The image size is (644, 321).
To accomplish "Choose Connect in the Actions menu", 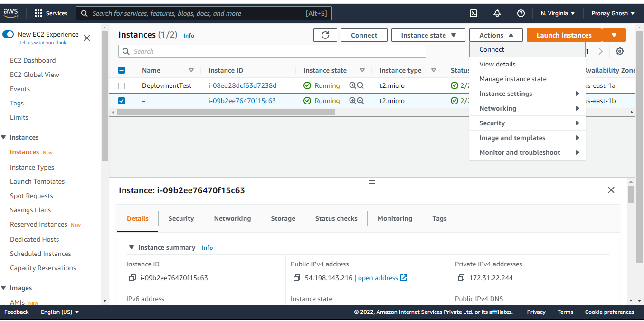I will 527,49.
